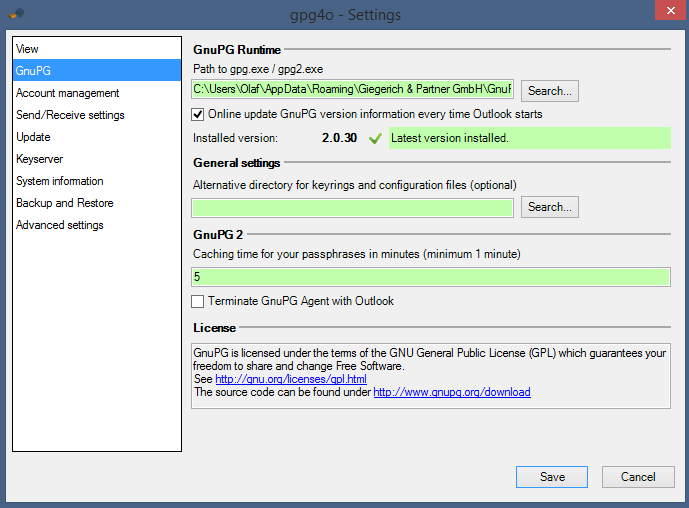This screenshot has height=508, width=689.
Task: Click the gpg4o key icon in title bar
Action: (x=16, y=14)
